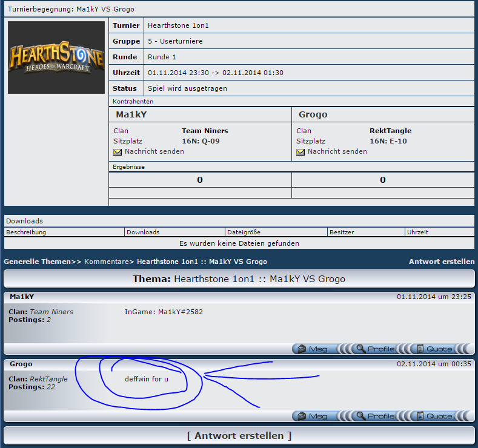Viewport: 478px width, 448px height.
Task: Click the Besitzer column header
Action: (x=342, y=232)
